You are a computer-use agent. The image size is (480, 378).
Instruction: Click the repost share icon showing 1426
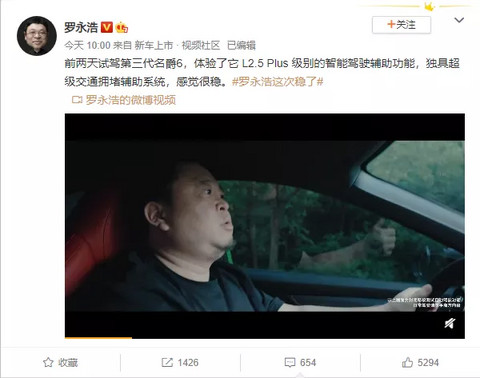(x=167, y=362)
